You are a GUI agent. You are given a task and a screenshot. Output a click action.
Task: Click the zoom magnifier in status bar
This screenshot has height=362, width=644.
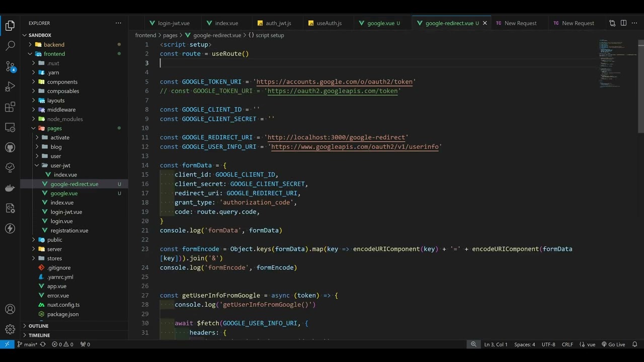pos(473,344)
